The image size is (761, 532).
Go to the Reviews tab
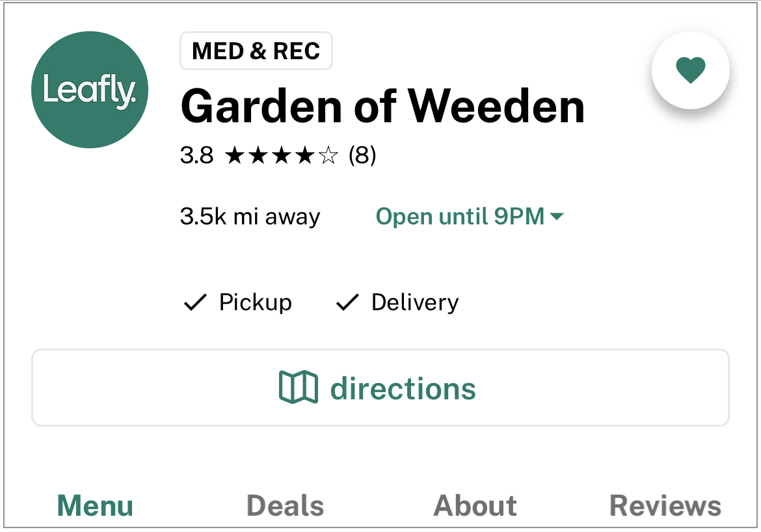(665, 506)
